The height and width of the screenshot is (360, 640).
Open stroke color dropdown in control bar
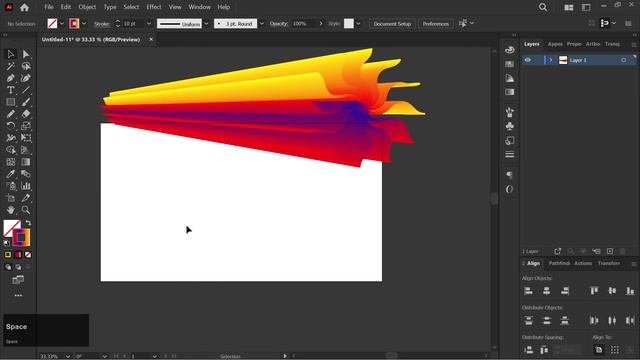pyautogui.click(x=84, y=24)
